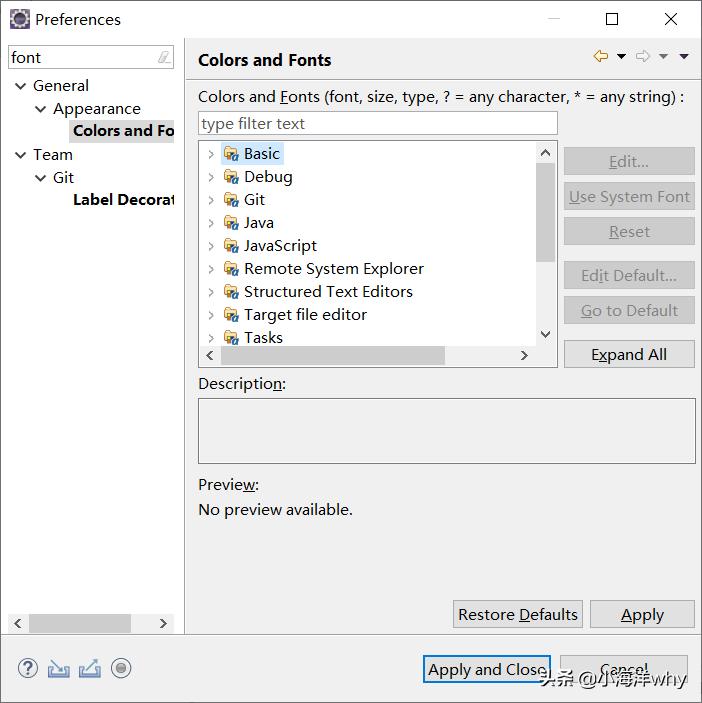Select the Appearance preferences entry
Image resolution: width=702 pixels, height=703 pixels.
point(97,109)
